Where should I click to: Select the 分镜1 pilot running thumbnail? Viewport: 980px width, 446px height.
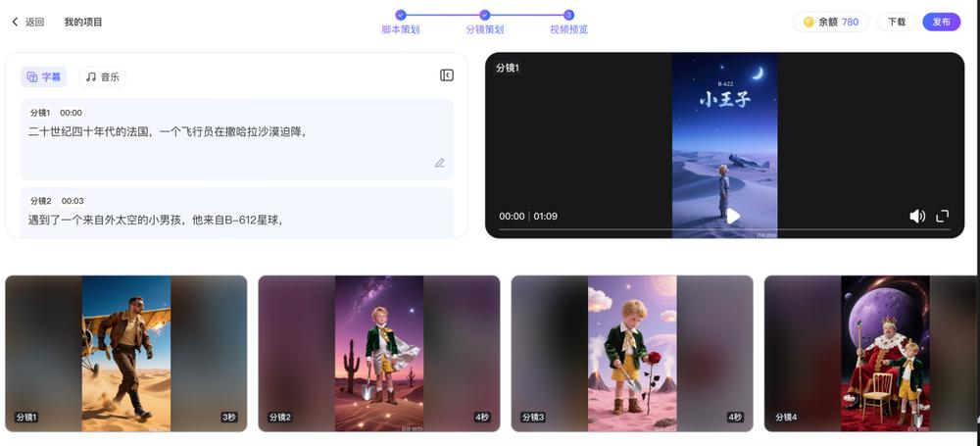coord(126,354)
